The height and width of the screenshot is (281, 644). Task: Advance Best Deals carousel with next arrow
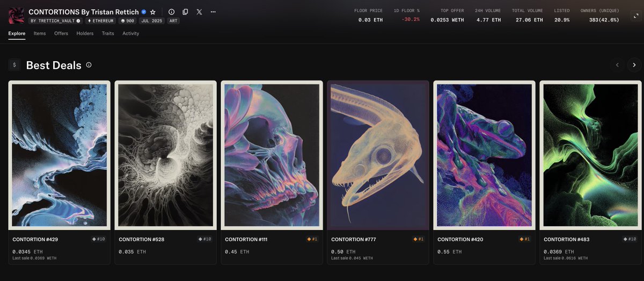pos(634,65)
